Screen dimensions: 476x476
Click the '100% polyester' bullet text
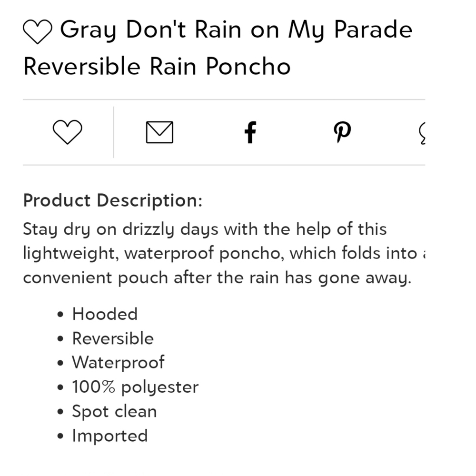click(135, 387)
